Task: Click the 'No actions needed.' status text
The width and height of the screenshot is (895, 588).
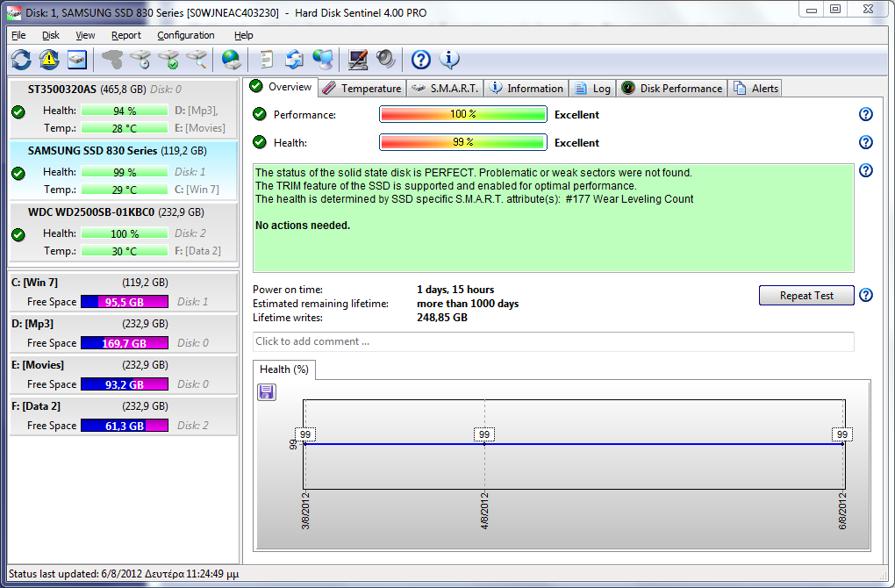Action: [303, 226]
